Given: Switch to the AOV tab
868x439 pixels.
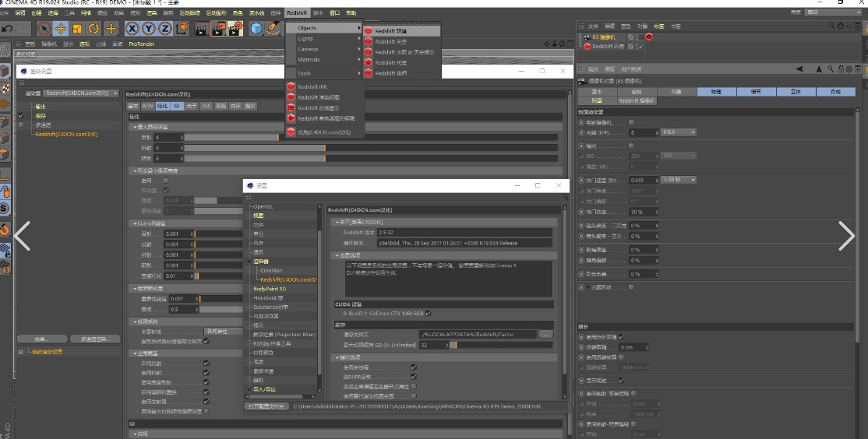Looking at the screenshot, I should point(148,106).
